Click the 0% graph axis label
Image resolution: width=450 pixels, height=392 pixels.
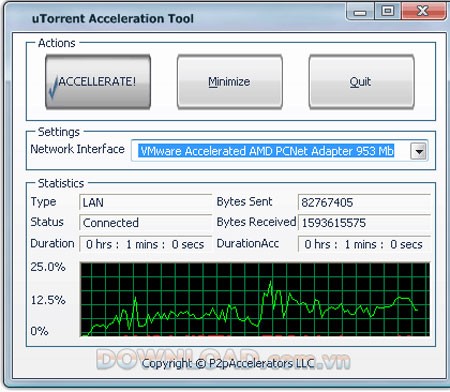[39, 331]
